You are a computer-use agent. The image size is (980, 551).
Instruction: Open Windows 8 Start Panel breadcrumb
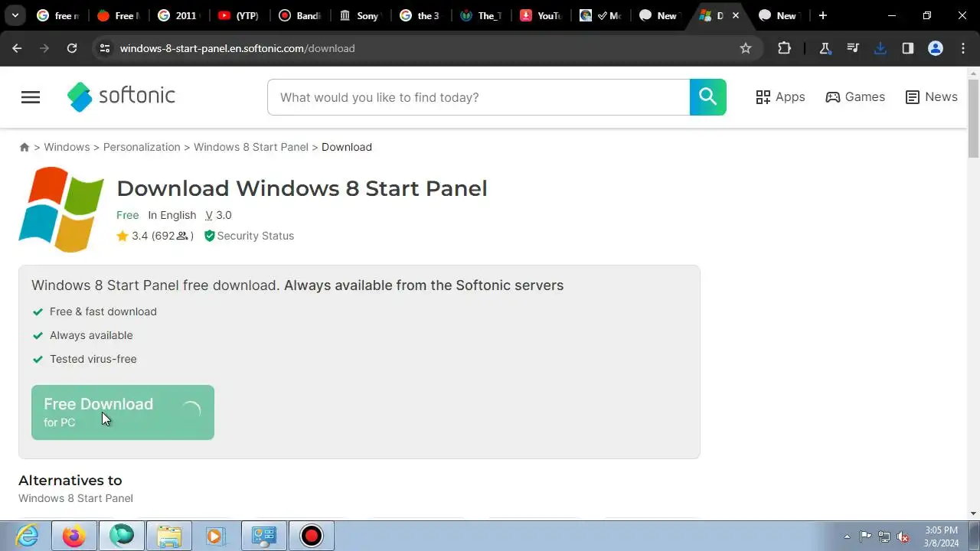pos(251,147)
